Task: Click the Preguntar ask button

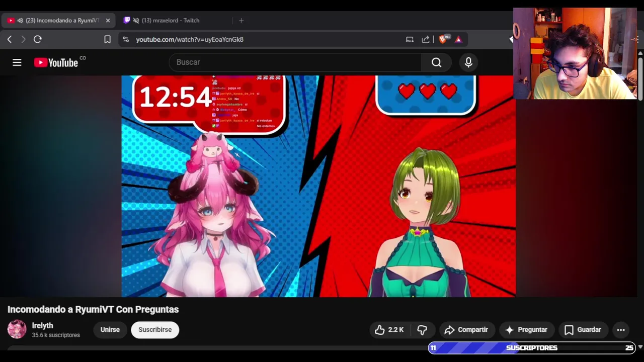Action: coord(527,330)
